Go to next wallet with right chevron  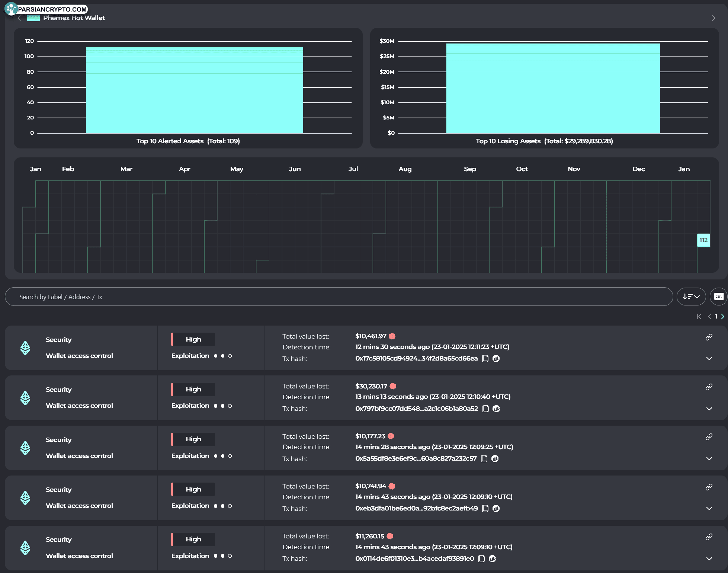pyautogui.click(x=713, y=18)
